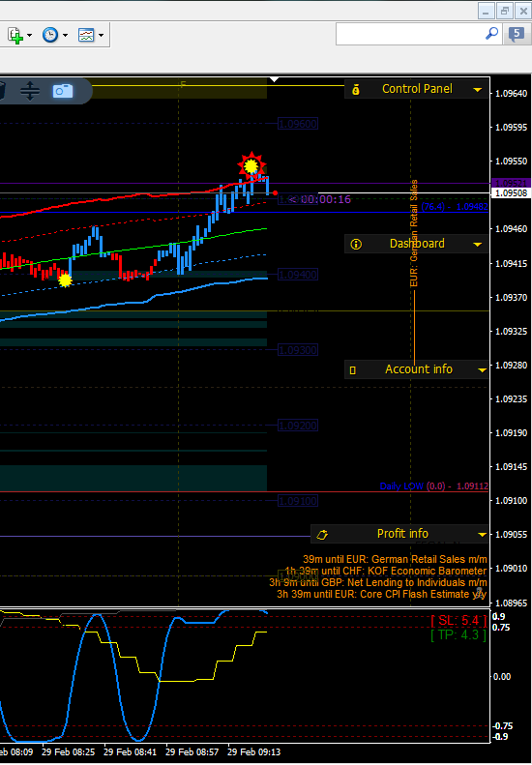Click inside the toolbar search field
Image resolution: width=532 pixels, height=765 pixels.
click(x=410, y=34)
